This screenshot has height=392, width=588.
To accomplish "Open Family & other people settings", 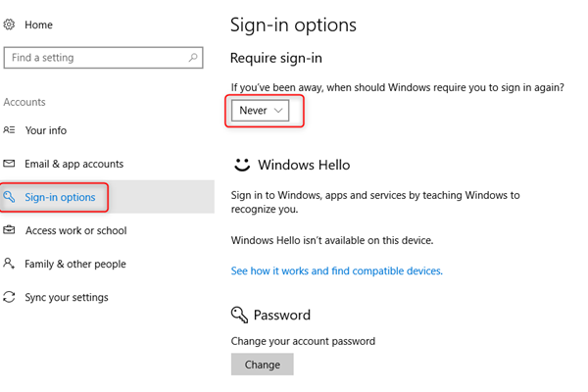I will pos(75,264).
